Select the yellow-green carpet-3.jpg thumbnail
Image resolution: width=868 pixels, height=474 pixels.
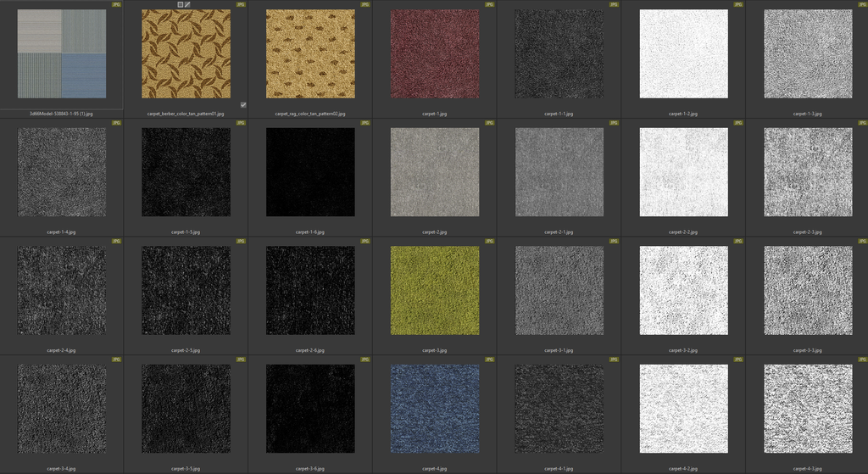click(434, 291)
